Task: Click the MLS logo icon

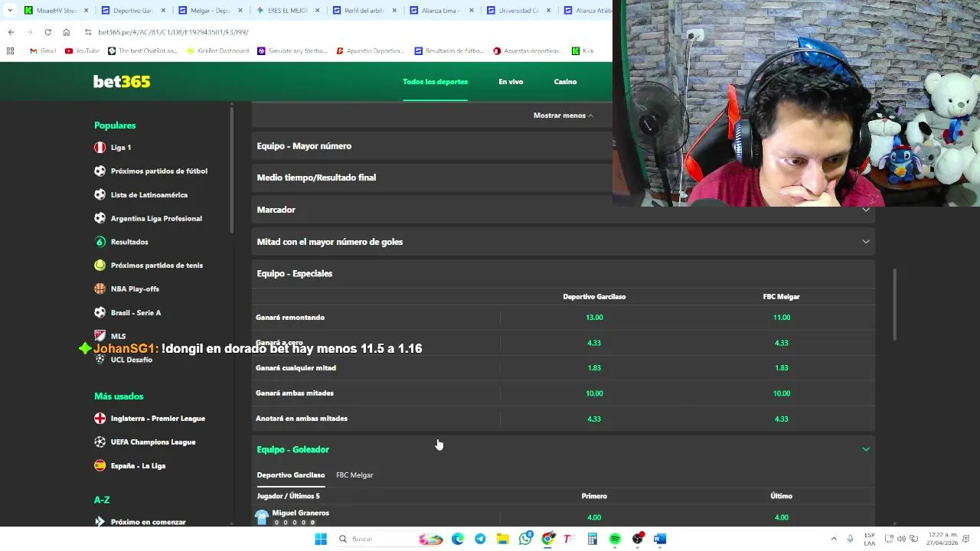Action: pos(100,336)
